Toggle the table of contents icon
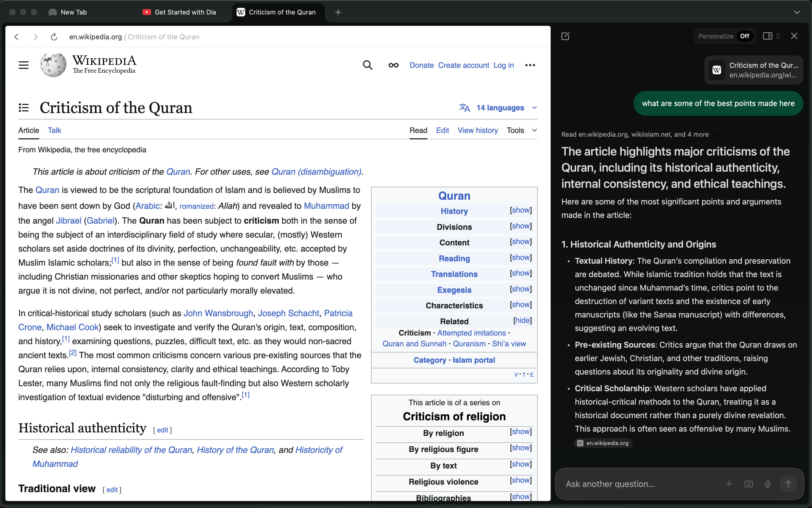This screenshot has height=508, width=812. pos(23,108)
